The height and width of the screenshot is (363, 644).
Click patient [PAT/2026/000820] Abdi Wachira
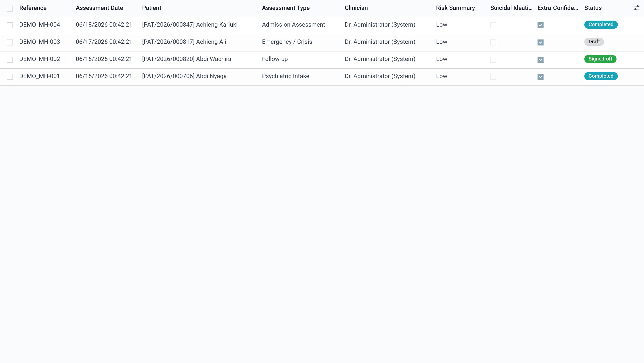coord(187,59)
